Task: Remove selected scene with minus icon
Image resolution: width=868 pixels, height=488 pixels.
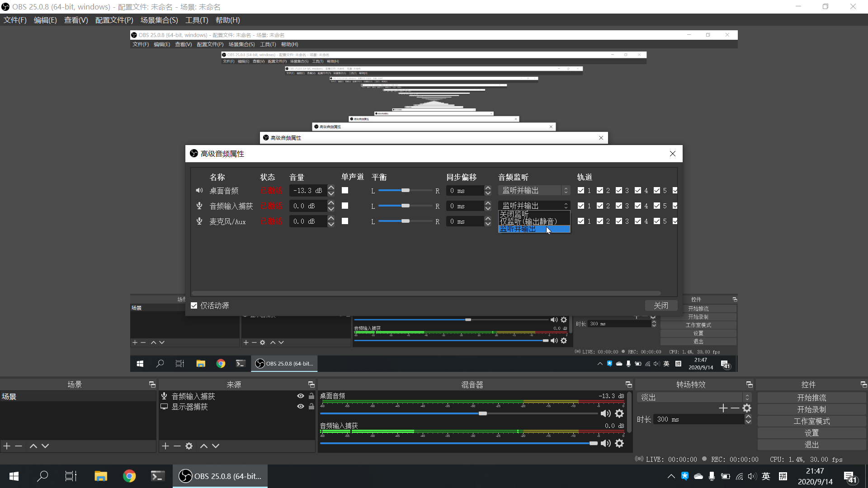Action: click(x=19, y=446)
